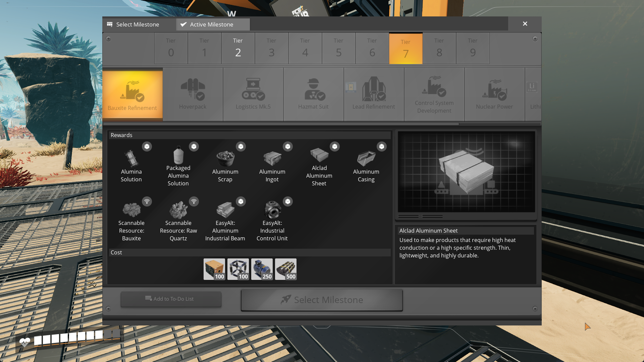Click the Alumina Solution reward icon
The image size is (644, 362).
click(x=131, y=158)
